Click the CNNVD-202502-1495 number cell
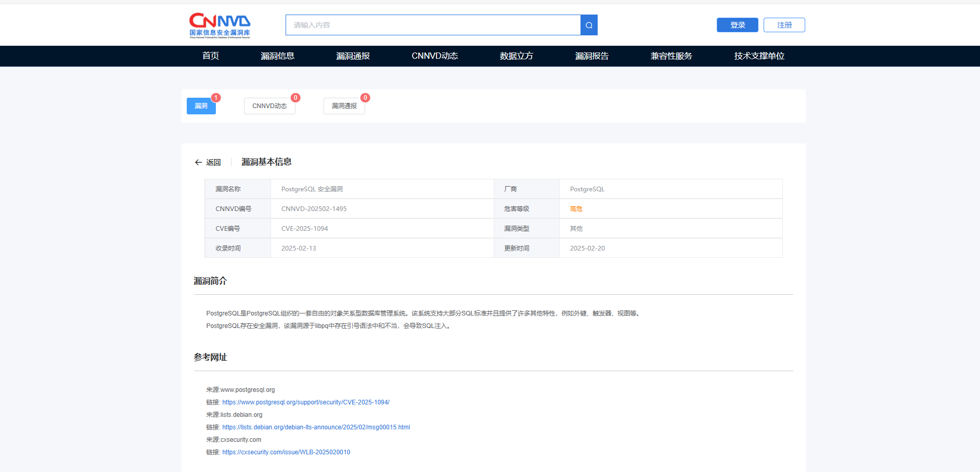980x472 pixels. click(382, 209)
